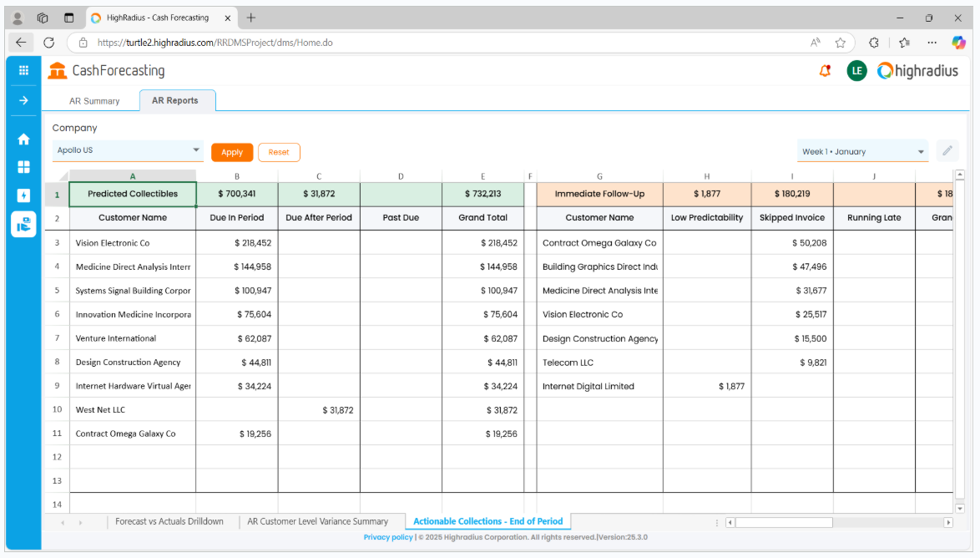
Task: Open the browser workspaces icon
Action: [43, 18]
